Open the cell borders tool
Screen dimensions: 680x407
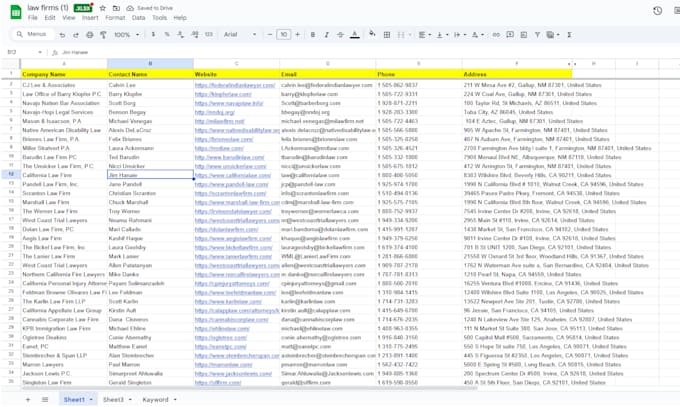[387, 35]
